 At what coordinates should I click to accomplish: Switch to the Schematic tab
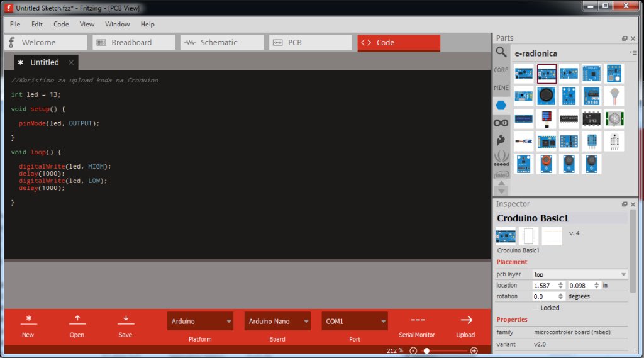222,42
